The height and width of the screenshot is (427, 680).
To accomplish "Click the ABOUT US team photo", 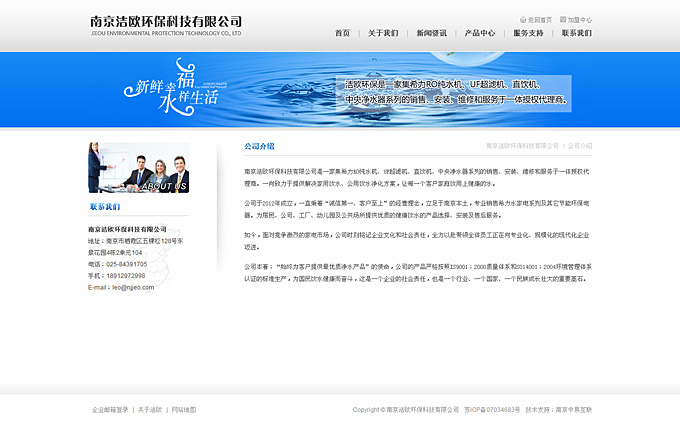I will pyautogui.click(x=138, y=167).
